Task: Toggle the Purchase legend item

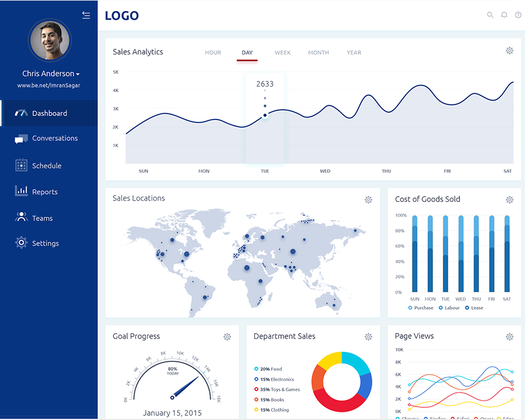Action: pyautogui.click(x=421, y=308)
